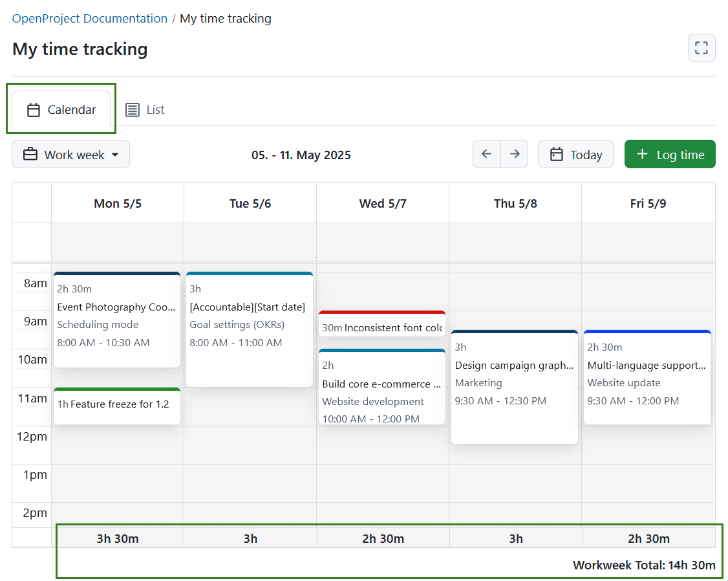Click the Workweek Total: 14h 30m text
Image resolution: width=728 pixels, height=581 pixels.
644,565
